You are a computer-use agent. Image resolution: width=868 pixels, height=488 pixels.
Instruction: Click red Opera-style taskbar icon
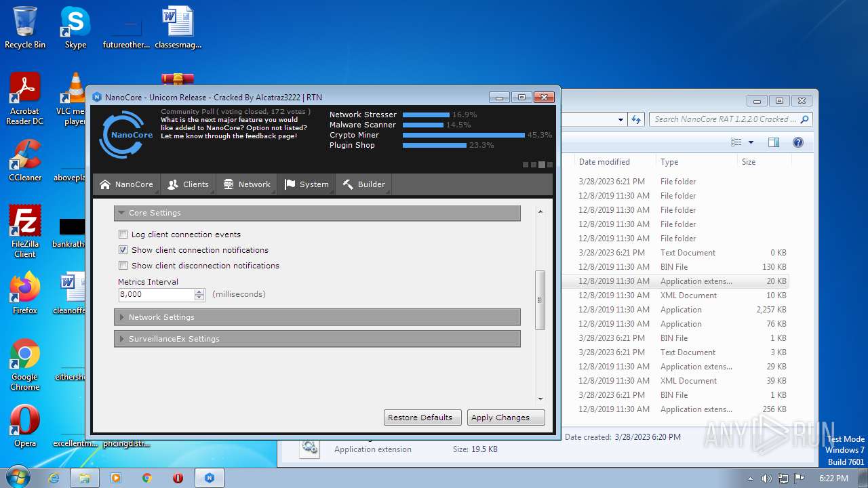click(178, 478)
